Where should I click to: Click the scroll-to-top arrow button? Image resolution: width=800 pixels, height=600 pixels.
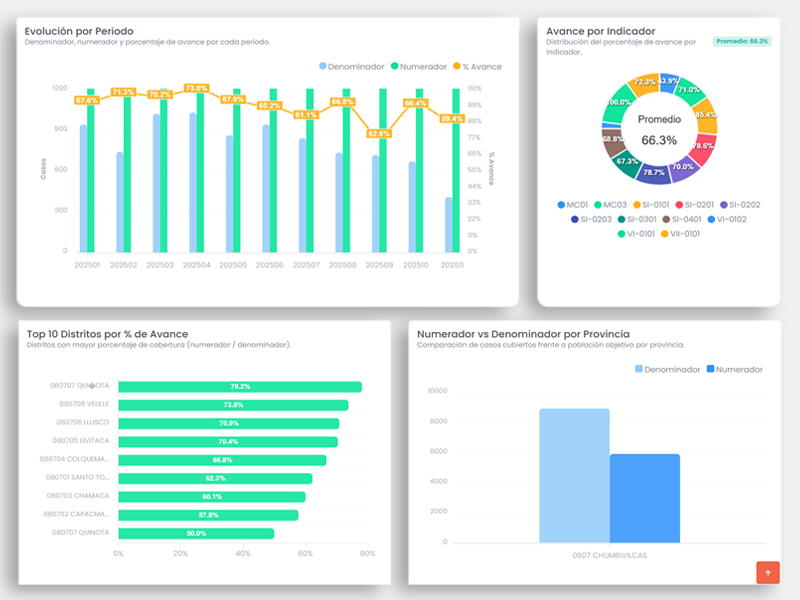[x=767, y=573]
